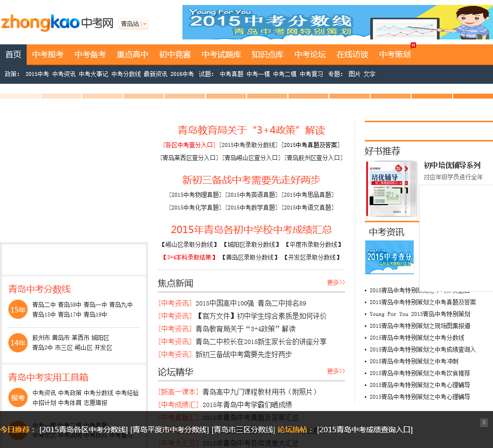Image resolution: width=493 pixels, height=448 pixels.
Task: Open 中考二模 sublink in subnav
Action: pyautogui.click(x=284, y=74)
